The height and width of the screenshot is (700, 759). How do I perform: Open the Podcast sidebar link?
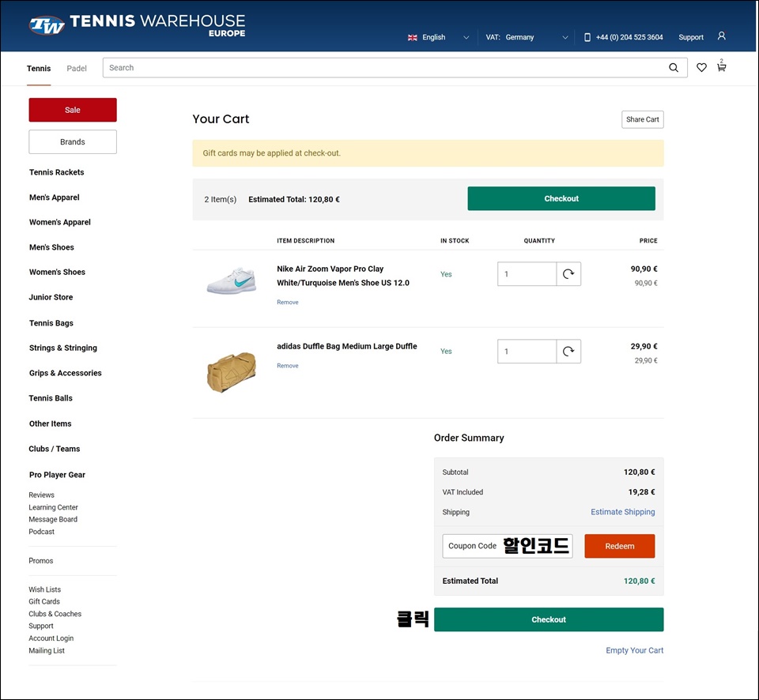tap(42, 532)
